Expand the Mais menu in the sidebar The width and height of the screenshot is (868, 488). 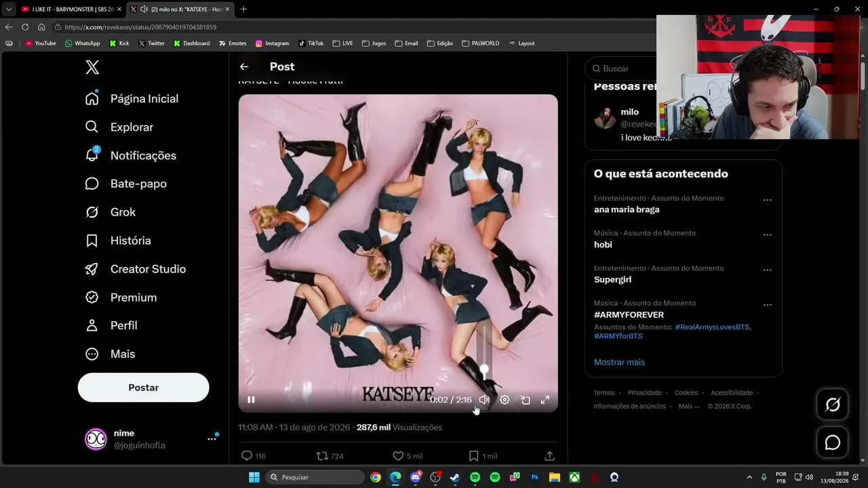110,354
